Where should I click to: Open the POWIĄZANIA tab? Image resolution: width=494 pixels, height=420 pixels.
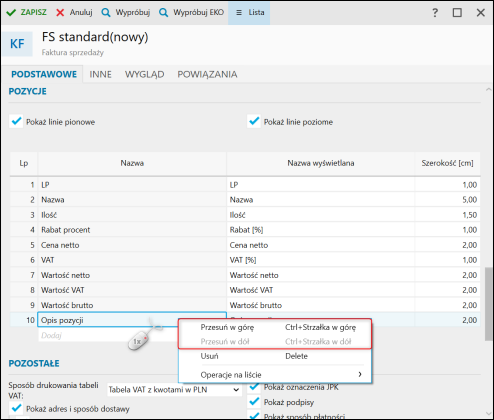[207, 74]
